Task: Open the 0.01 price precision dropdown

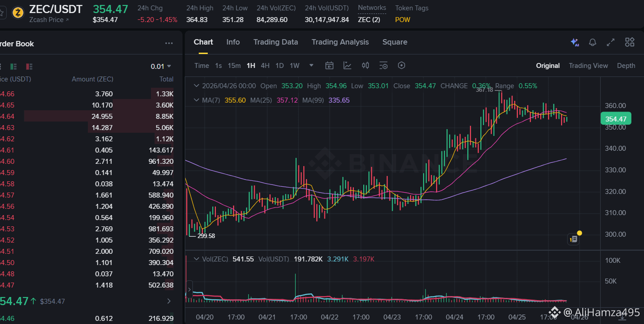Action: (161, 67)
